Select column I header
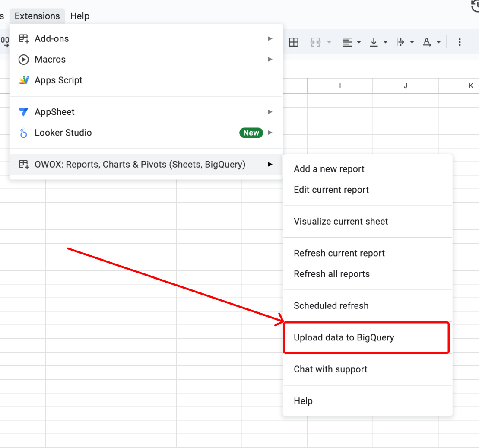479x448 pixels. tap(340, 86)
